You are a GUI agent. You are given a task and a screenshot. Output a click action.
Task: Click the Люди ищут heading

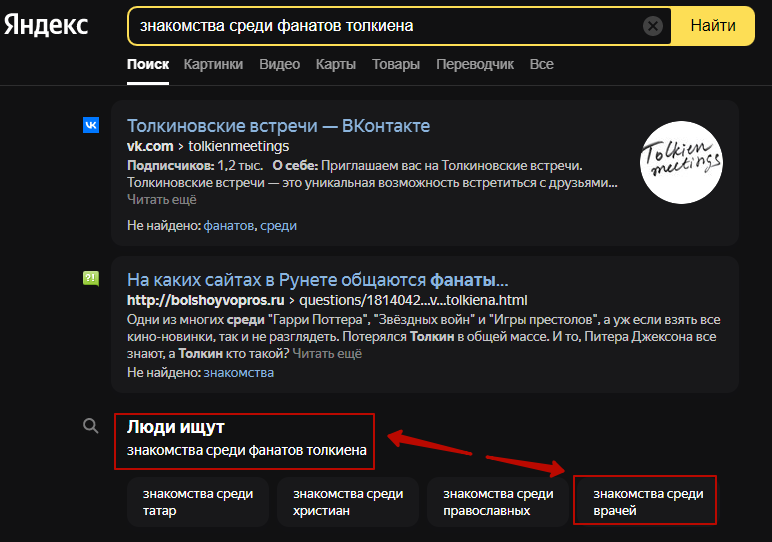point(176,427)
